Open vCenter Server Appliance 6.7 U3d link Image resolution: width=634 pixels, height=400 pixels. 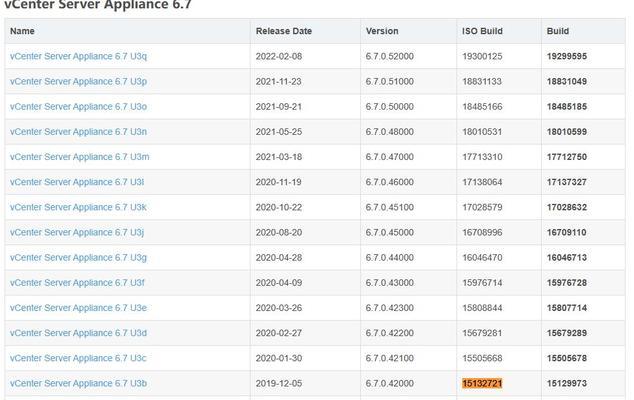tap(78, 333)
